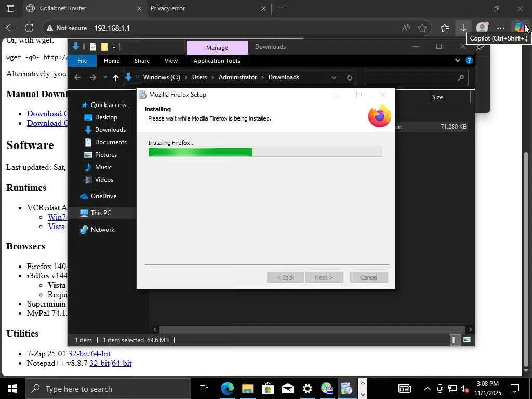Switch to Explorer Home ribbon tab

point(112,61)
